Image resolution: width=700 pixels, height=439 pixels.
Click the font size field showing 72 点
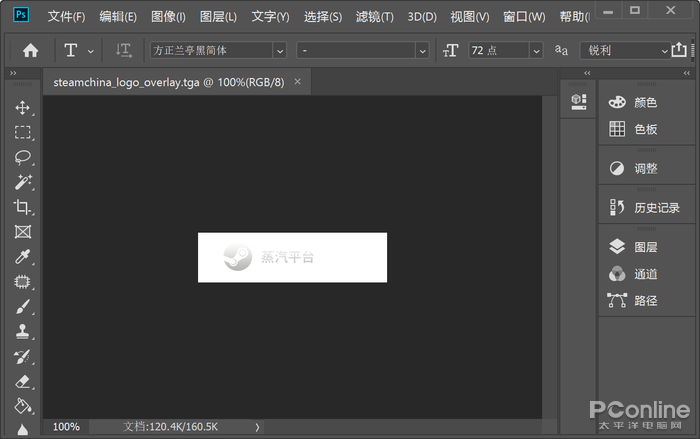pyautogui.click(x=498, y=50)
